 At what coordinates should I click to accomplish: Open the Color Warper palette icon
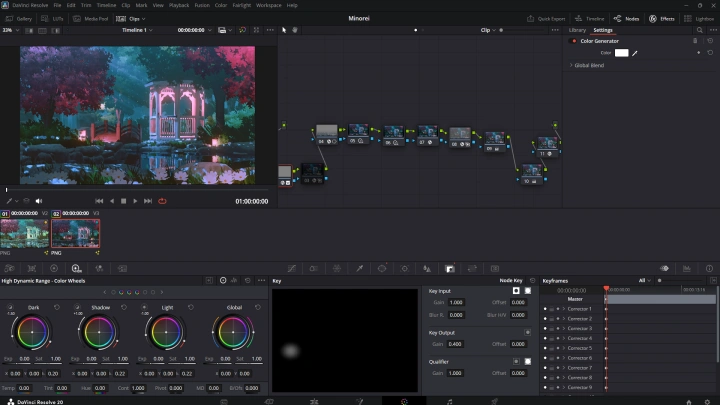337,269
